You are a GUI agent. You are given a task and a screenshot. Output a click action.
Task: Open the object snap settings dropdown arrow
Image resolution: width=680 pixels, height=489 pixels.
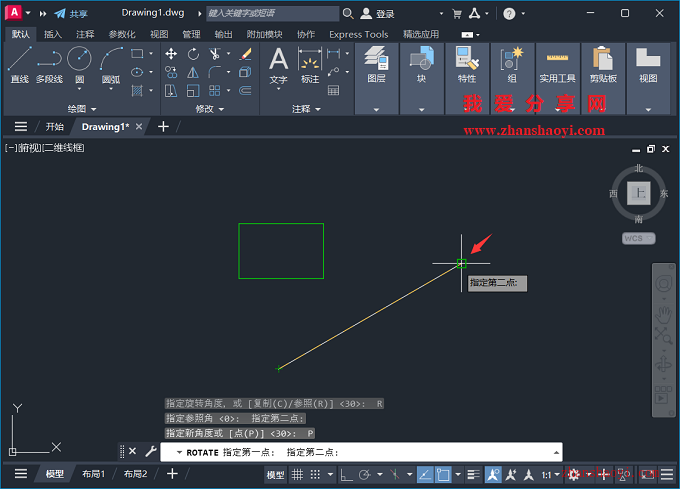coord(458,475)
